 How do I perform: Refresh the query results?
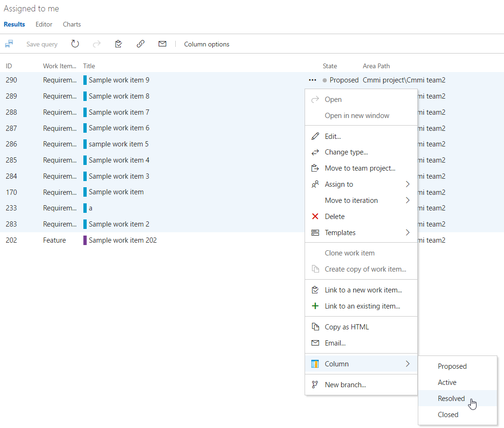click(x=75, y=44)
